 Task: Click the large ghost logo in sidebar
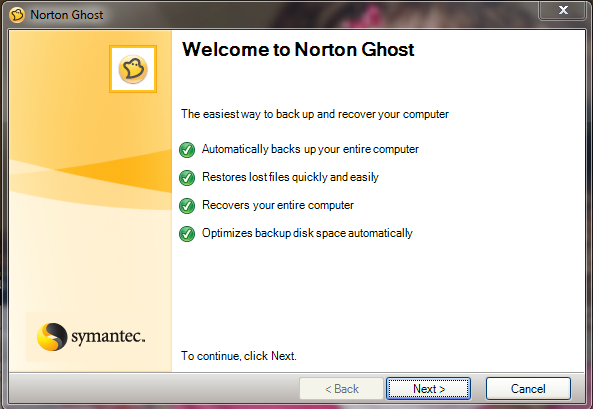[x=133, y=69]
